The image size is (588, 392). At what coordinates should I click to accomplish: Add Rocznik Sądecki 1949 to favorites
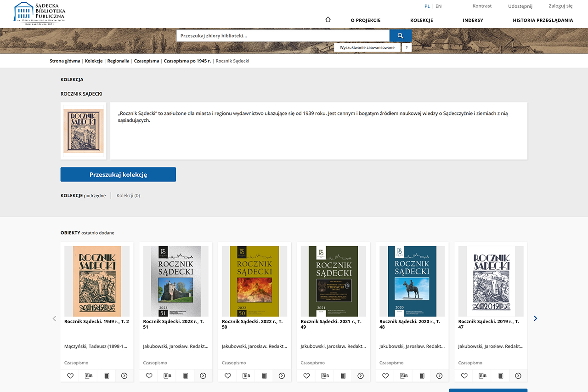(70, 376)
